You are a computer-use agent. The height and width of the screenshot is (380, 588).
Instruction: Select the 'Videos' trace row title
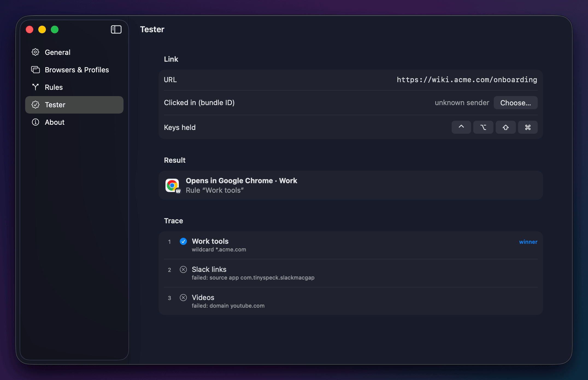click(x=203, y=298)
